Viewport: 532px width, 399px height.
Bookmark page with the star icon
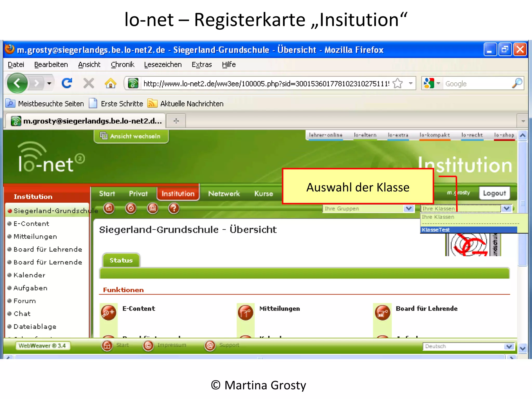click(397, 84)
